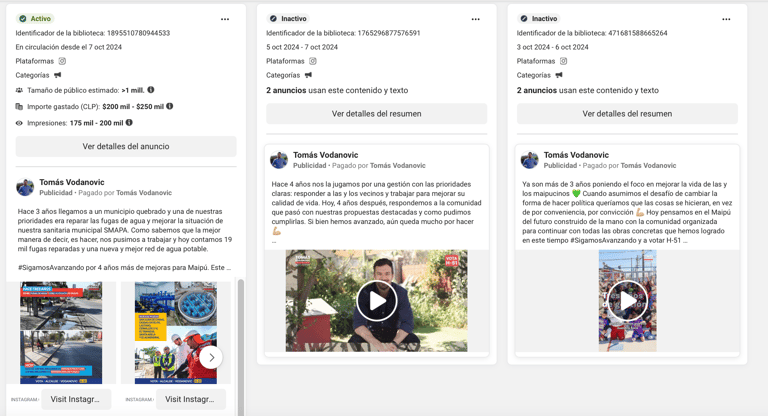Click the info icon beside the impresiones value
The width and height of the screenshot is (768, 416).
[129, 122]
